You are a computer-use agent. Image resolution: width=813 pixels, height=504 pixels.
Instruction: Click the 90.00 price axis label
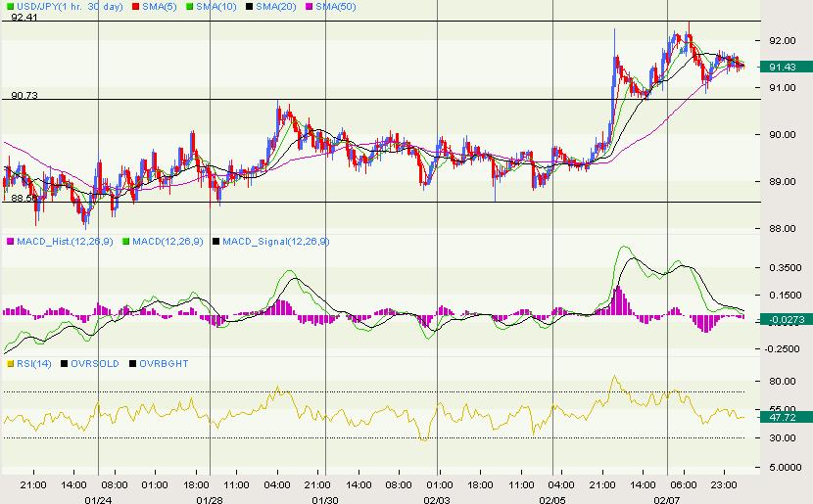click(x=783, y=135)
